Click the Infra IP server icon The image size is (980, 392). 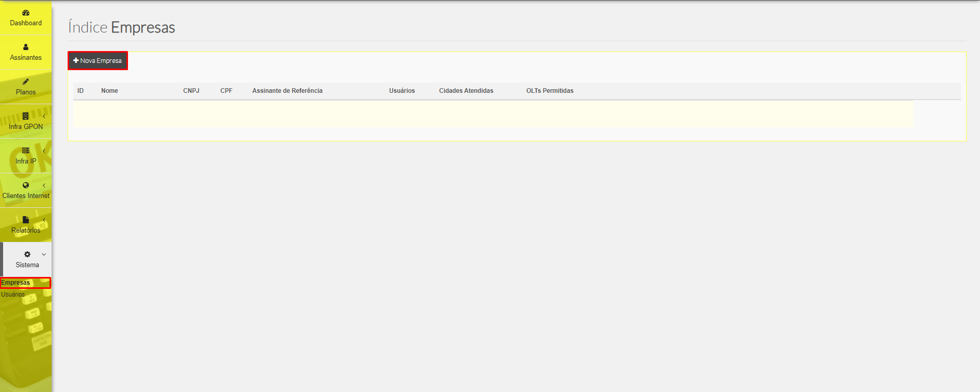coord(26,151)
